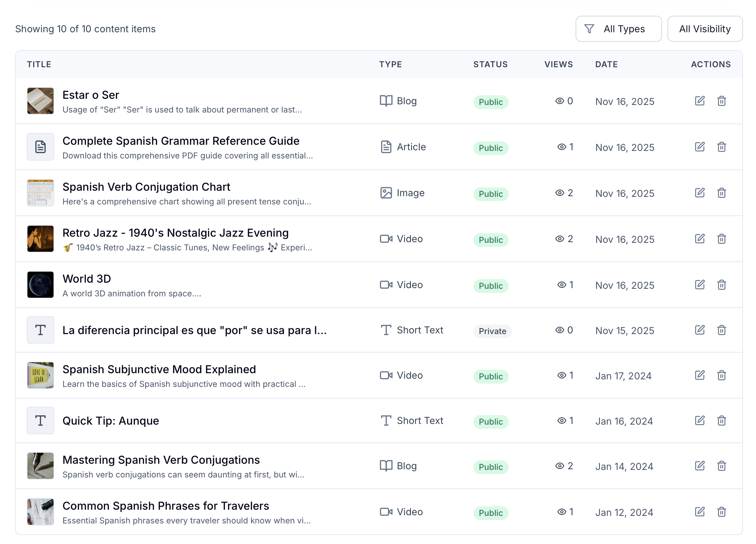Click the Public badge on Quick Tip: Aunque
The image size is (756, 544).
tap(491, 422)
